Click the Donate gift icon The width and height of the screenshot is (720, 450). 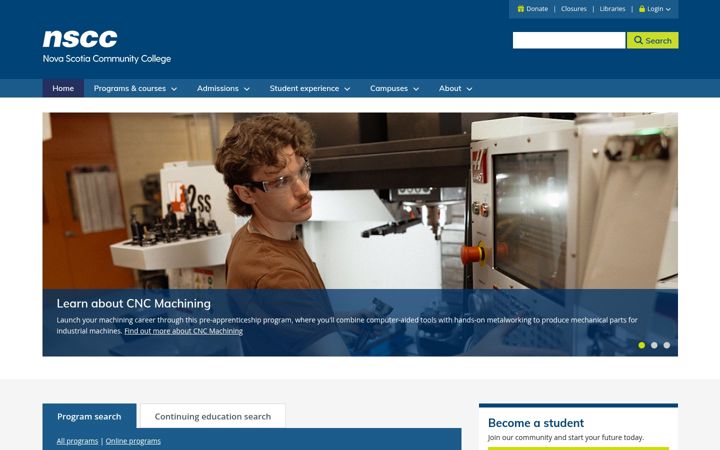click(521, 9)
